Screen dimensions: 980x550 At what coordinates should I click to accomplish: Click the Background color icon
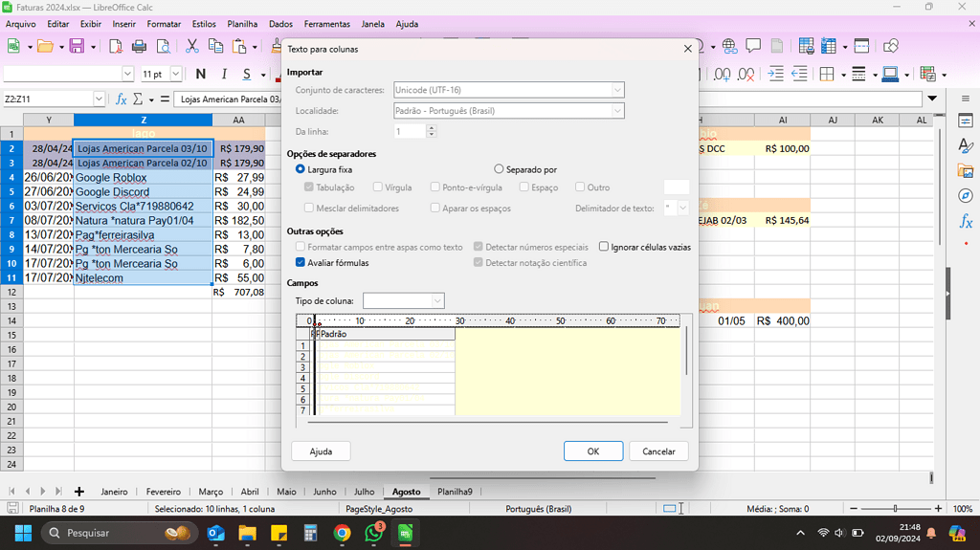click(891, 75)
